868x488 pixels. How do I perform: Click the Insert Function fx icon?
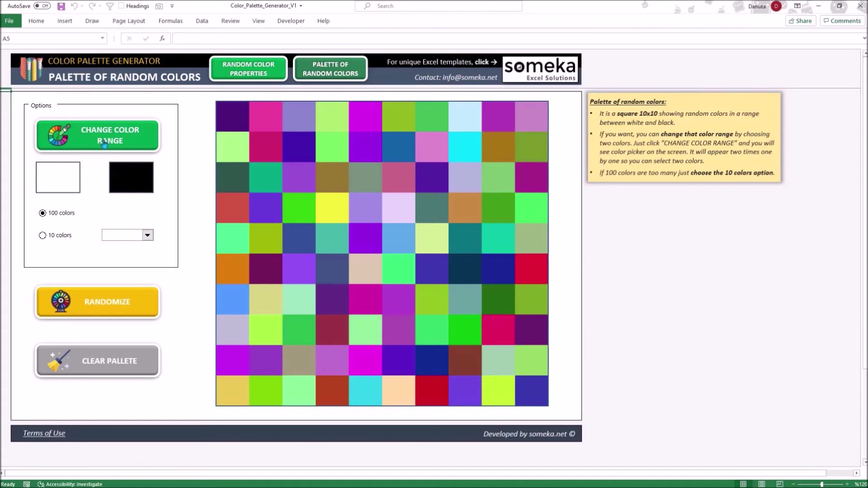pyautogui.click(x=162, y=38)
